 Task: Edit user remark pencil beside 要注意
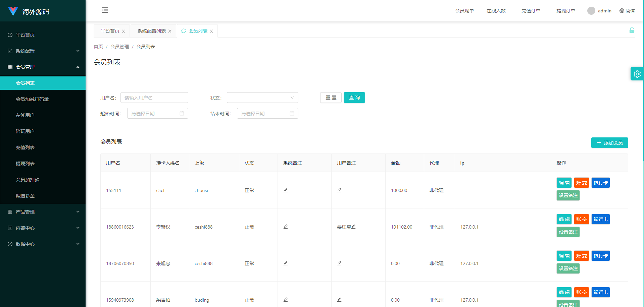(354, 227)
